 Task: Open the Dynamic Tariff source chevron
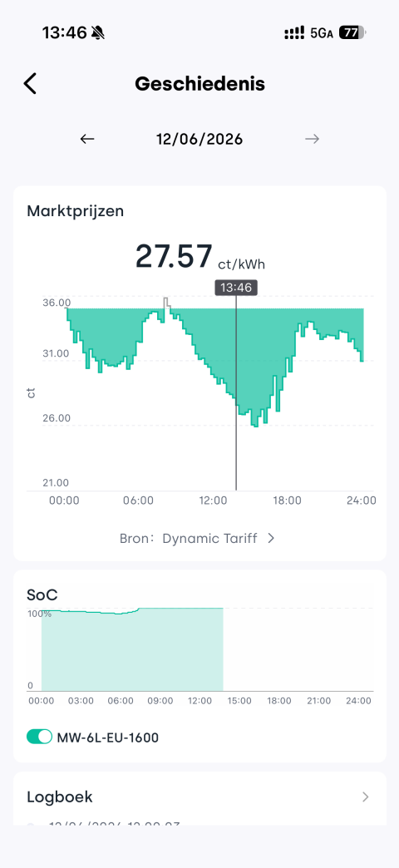click(271, 538)
